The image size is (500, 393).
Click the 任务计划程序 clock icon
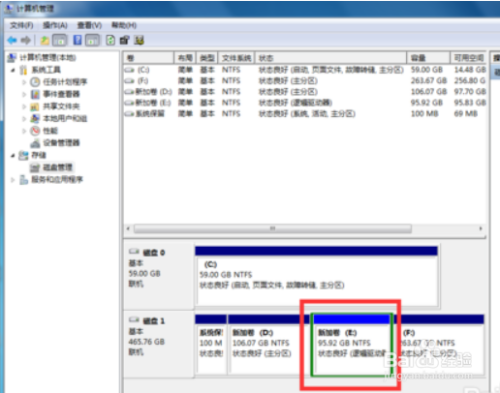(x=35, y=82)
